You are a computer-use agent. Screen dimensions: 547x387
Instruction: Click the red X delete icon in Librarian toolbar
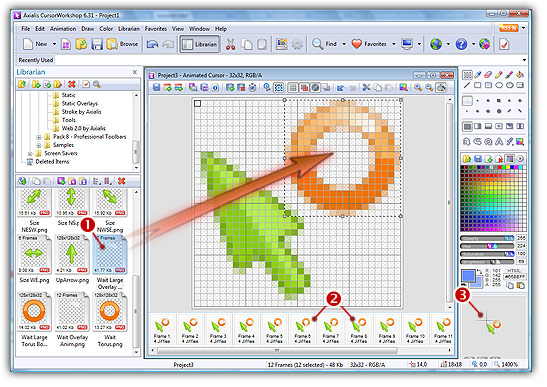coord(72,84)
